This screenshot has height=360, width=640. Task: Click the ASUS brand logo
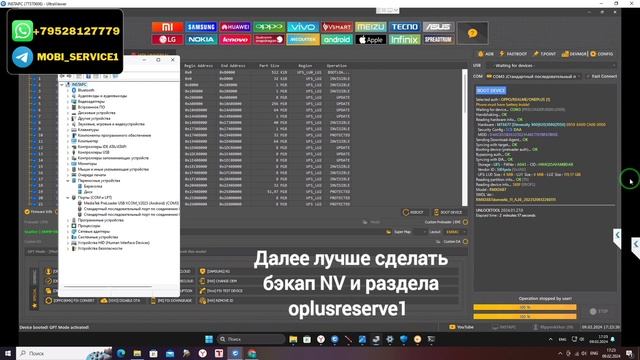[x=438, y=27]
